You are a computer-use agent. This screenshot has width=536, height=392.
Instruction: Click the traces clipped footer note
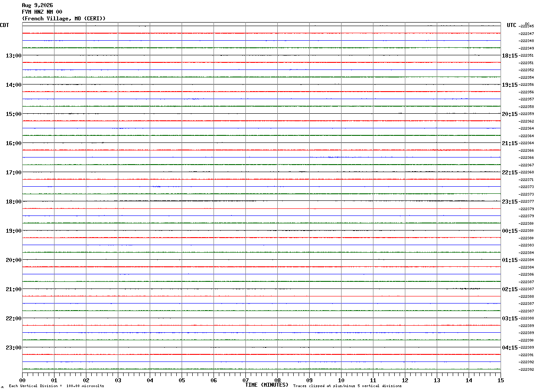[347, 386]
